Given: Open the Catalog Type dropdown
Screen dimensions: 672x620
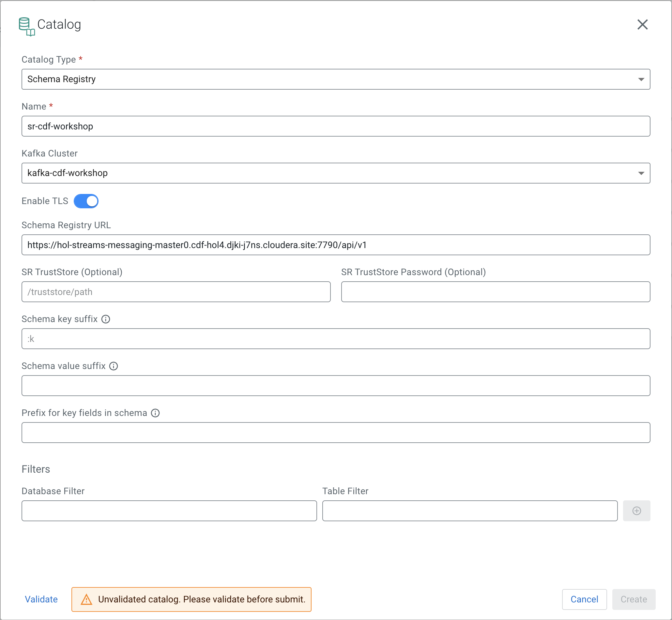Looking at the screenshot, I should (x=336, y=79).
